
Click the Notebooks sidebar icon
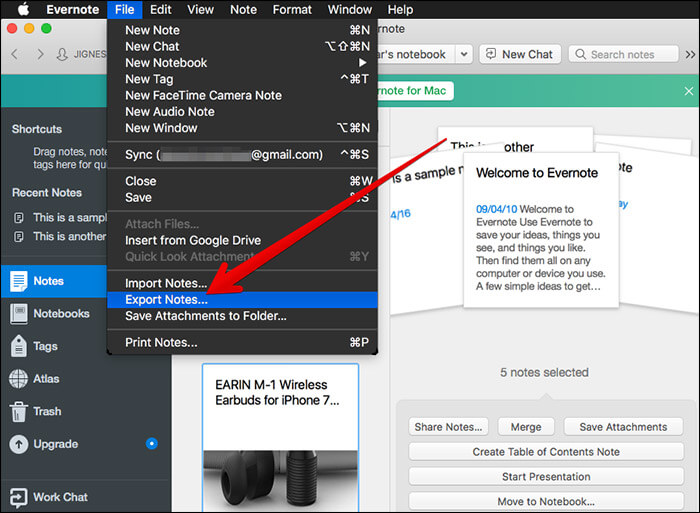click(19, 314)
